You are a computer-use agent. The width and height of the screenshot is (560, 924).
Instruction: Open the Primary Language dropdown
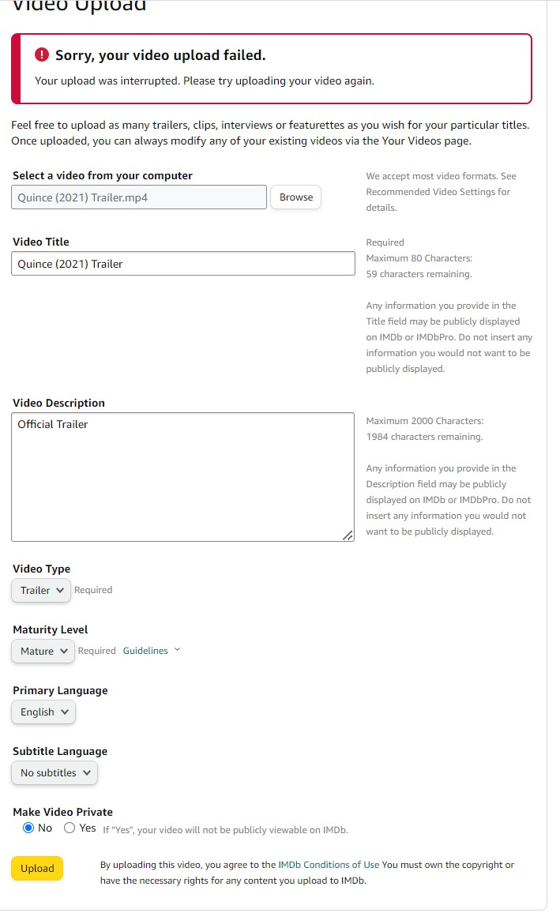(43, 712)
